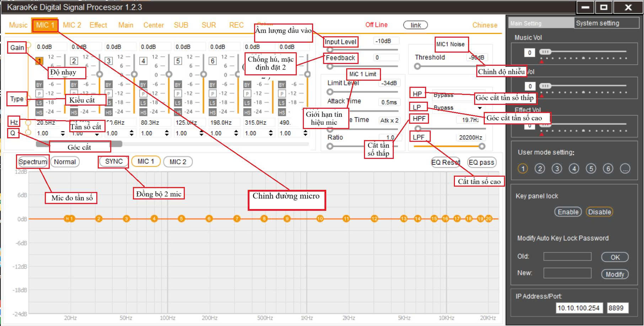Select EQ band 4 number box
Image resolution: width=644 pixels, height=326 pixels.
[143, 61]
